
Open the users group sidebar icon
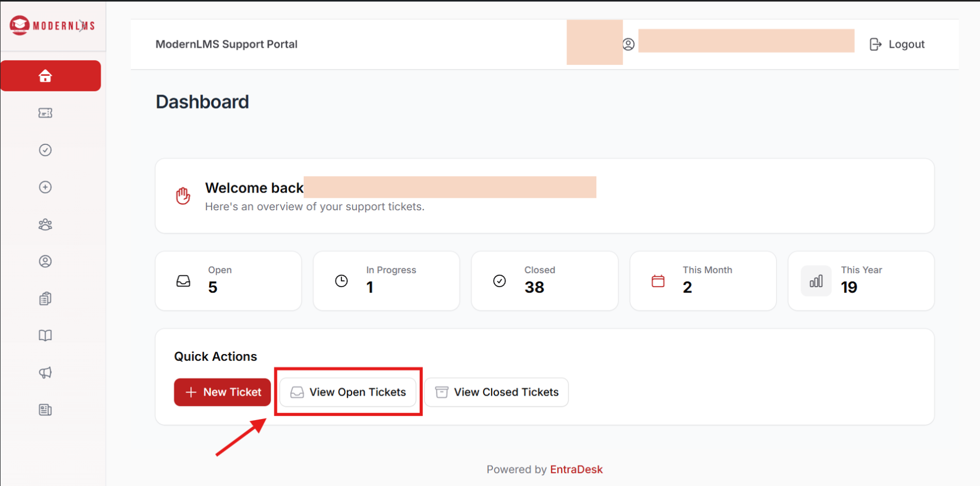click(x=45, y=224)
